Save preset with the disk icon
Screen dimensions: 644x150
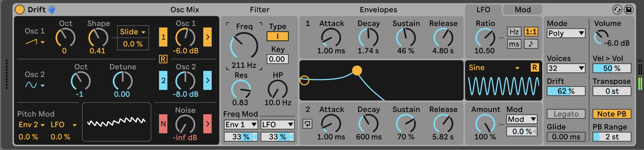tap(629, 10)
